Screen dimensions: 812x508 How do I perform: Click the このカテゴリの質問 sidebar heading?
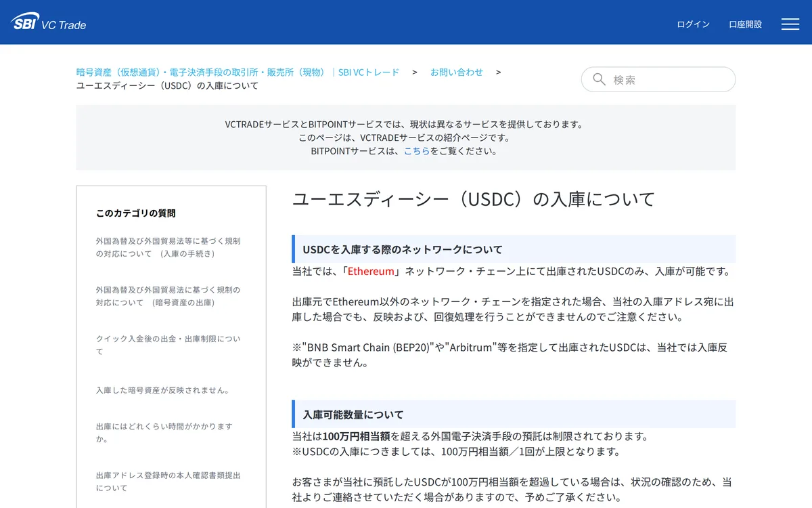[136, 213]
